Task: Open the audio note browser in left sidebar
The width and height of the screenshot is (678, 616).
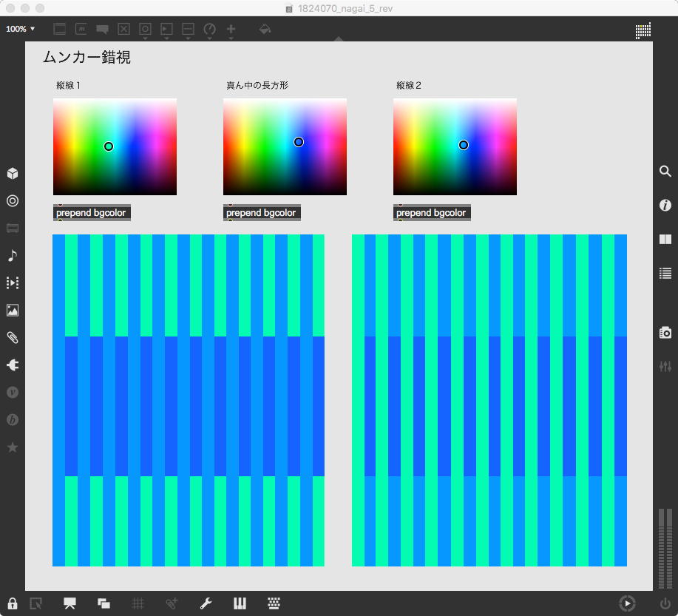Action: click(13, 256)
